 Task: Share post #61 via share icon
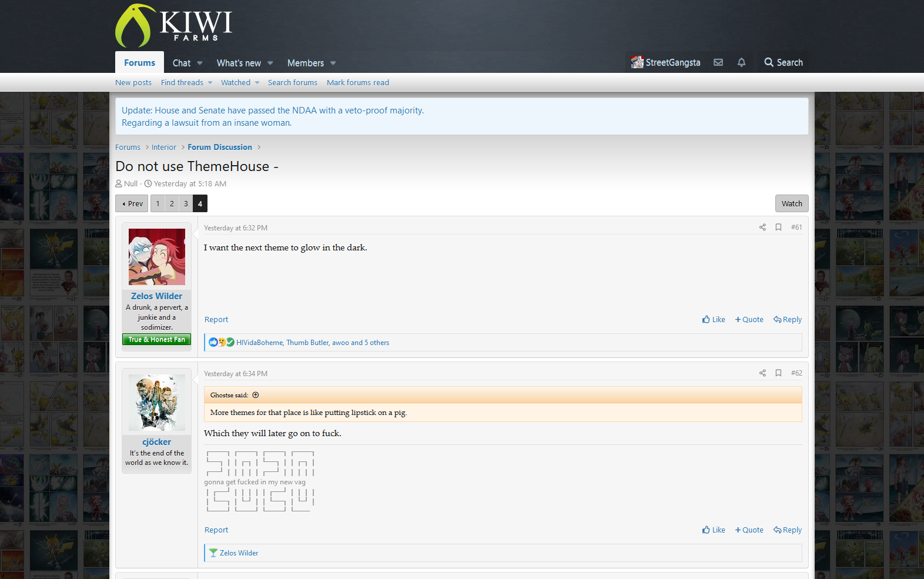point(762,227)
